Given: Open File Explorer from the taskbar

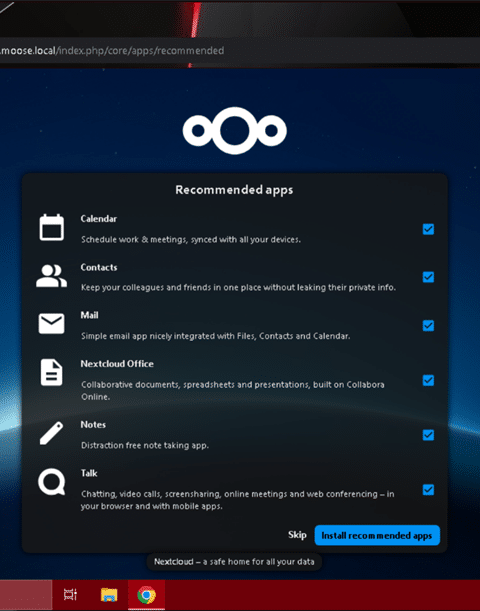Looking at the screenshot, I should (x=109, y=595).
